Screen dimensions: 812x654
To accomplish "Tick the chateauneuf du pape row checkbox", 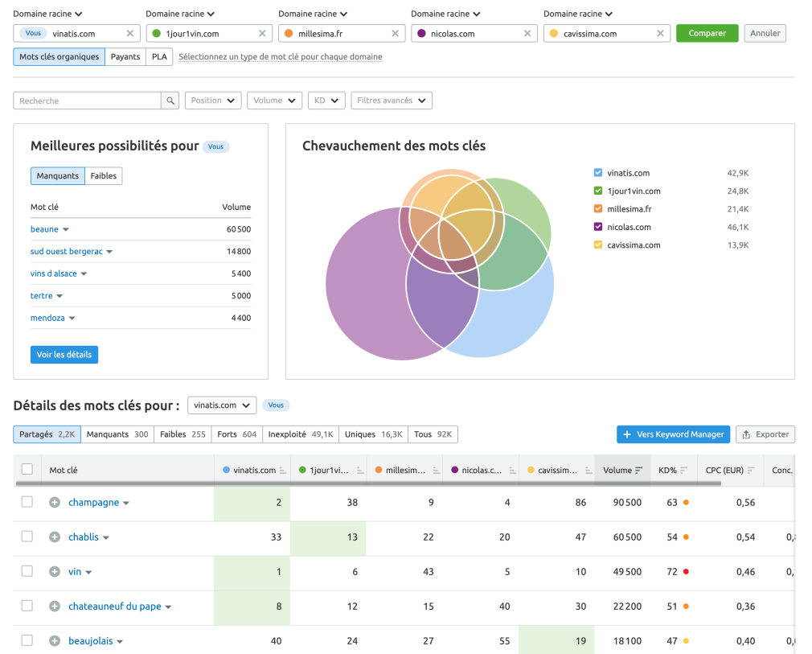I will (x=27, y=606).
